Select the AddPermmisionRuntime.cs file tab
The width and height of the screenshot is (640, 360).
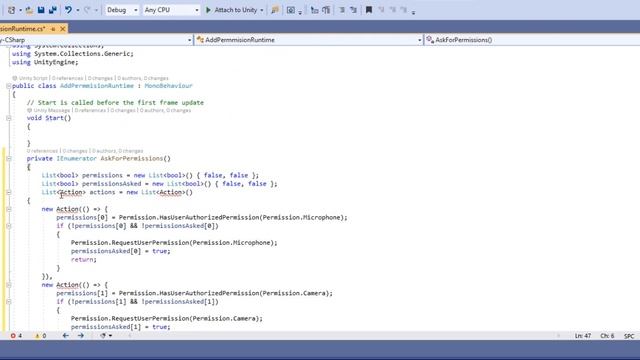click(x=23, y=29)
